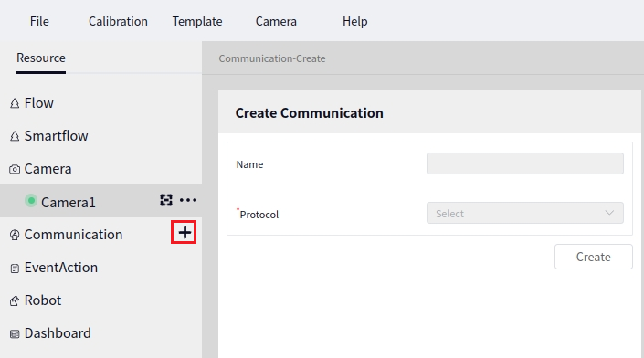The width and height of the screenshot is (644, 358).
Task: Select Flow in the resource tree
Action: tap(39, 103)
